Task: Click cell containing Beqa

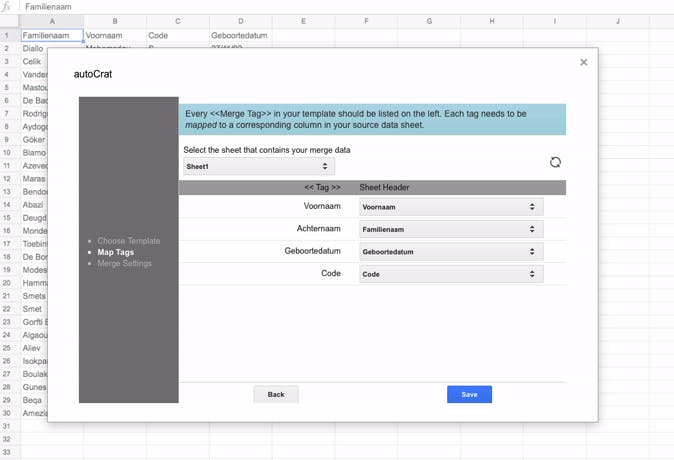Action: click(x=34, y=400)
